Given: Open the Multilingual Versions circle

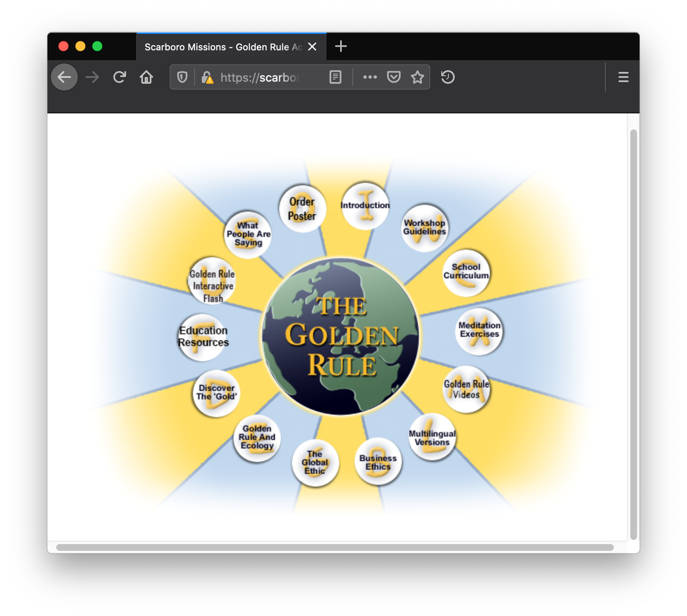Looking at the screenshot, I should coord(432,437).
